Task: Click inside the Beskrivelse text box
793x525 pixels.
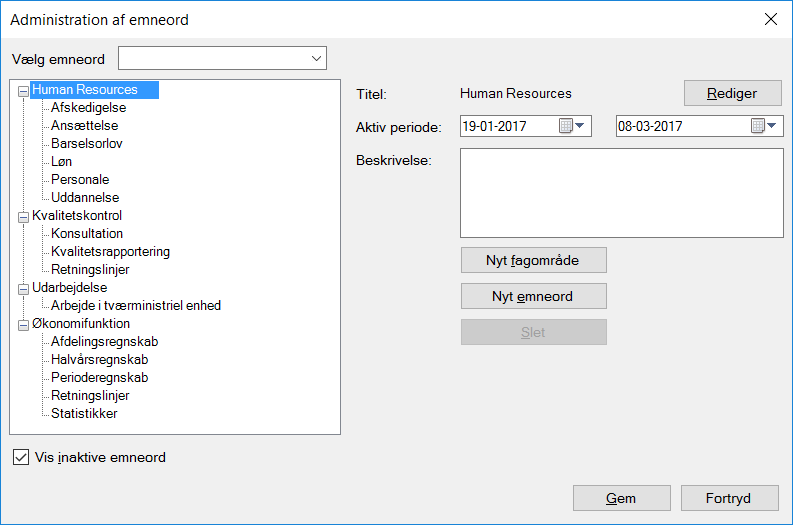Action: pos(620,192)
